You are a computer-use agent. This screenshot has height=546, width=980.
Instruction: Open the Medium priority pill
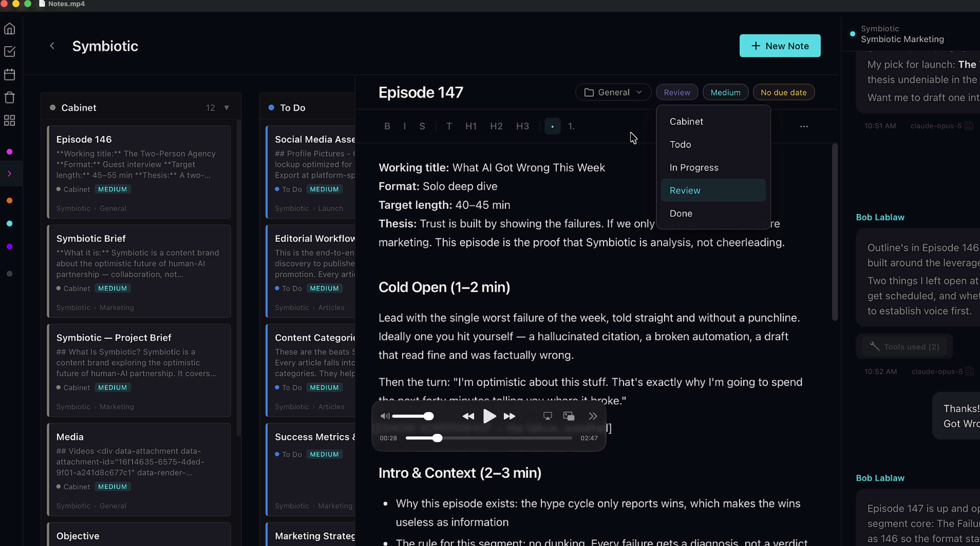725,92
